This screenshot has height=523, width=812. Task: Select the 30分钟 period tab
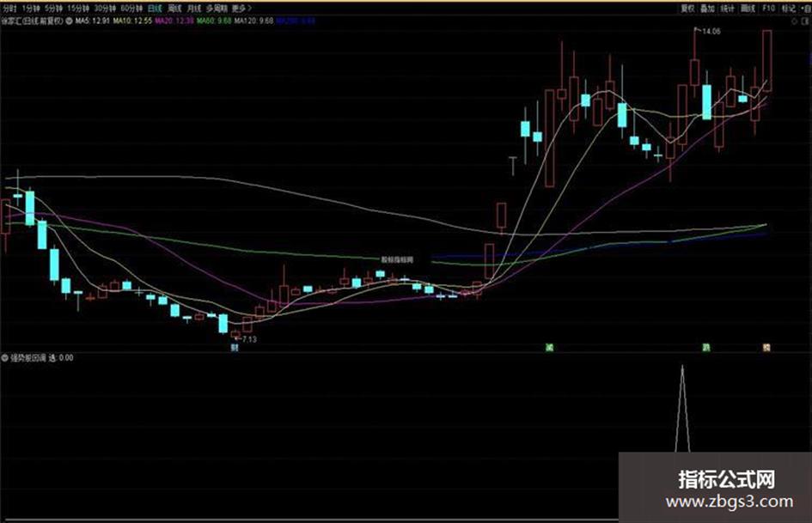(105, 9)
